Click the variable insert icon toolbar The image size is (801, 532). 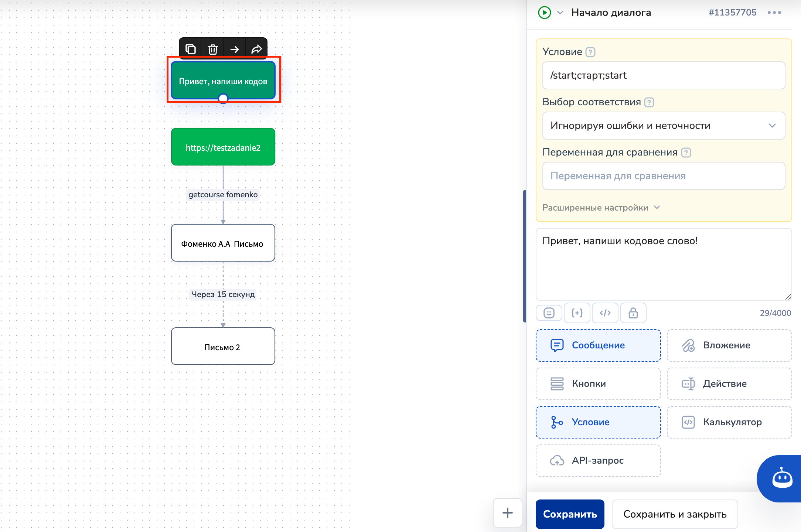pos(576,313)
